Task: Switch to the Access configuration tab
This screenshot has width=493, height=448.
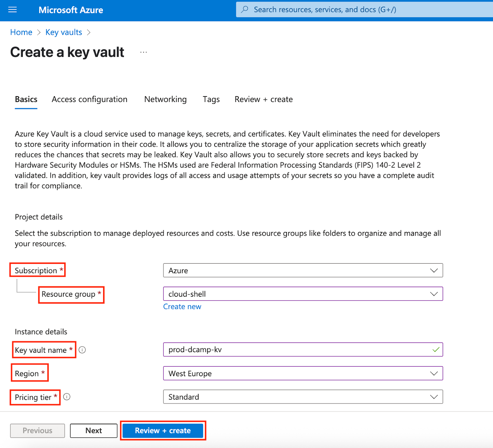Action: (90, 100)
